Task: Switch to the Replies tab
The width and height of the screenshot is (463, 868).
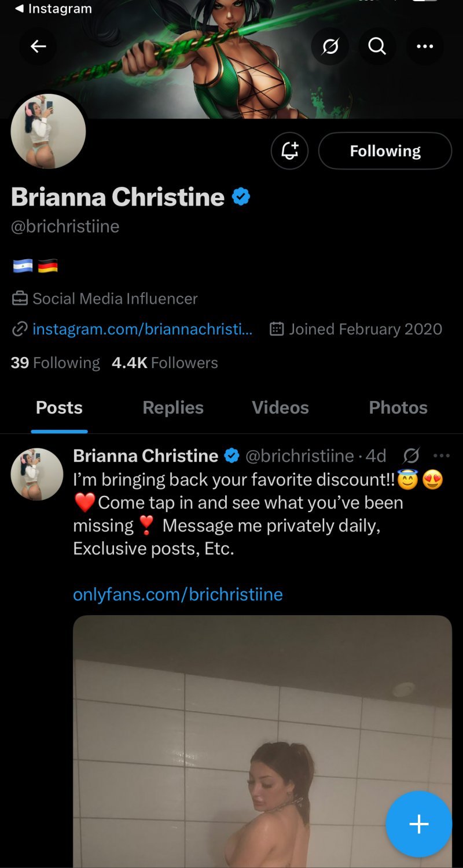Action: coord(173,407)
